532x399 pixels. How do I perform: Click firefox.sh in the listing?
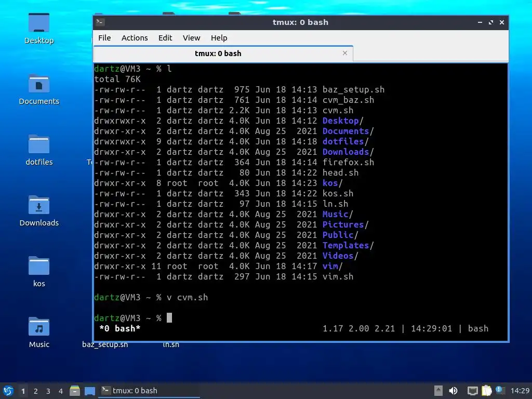click(348, 162)
